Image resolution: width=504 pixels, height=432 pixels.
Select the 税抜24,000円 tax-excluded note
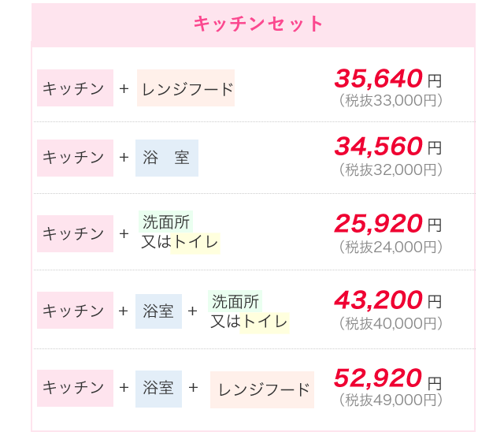pyautogui.click(x=391, y=247)
